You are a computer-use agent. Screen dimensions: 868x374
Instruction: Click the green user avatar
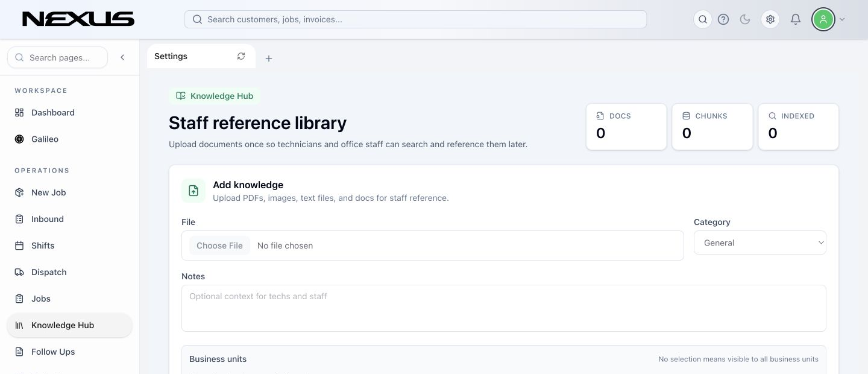tap(823, 19)
